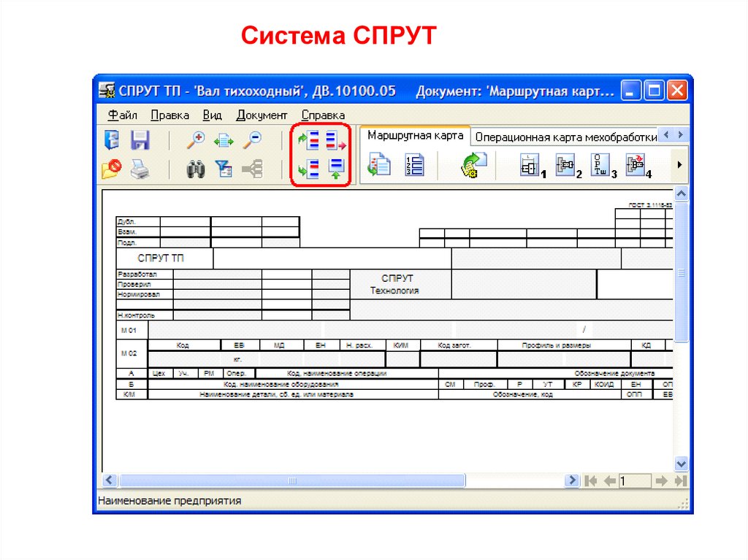Go to next page arrow

pyautogui.click(x=661, y=481)
